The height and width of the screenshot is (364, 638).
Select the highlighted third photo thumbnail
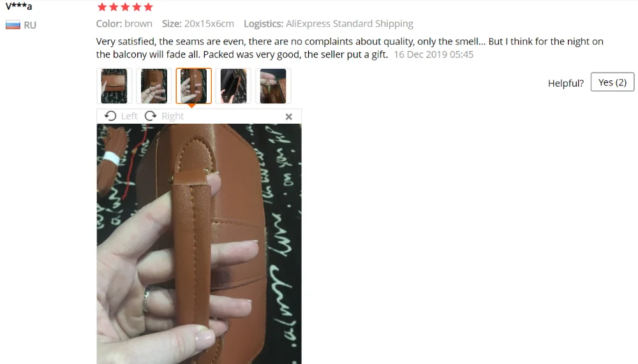tap(194, 86)
